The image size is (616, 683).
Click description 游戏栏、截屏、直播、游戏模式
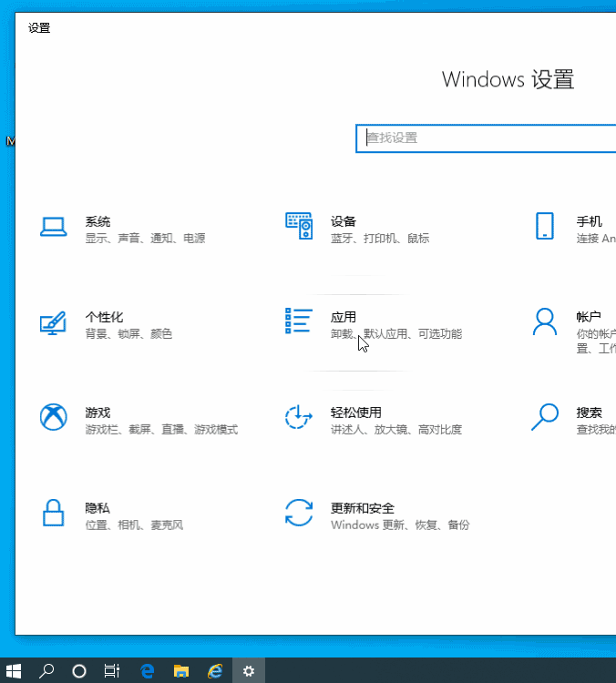pyautogui.click(x=161, y=430)
